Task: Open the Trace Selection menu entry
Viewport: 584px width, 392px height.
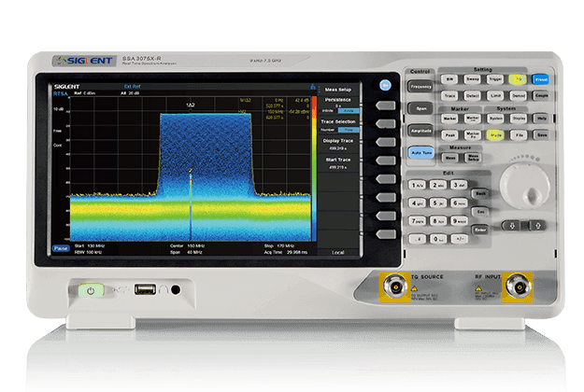Action: (338, 125)
